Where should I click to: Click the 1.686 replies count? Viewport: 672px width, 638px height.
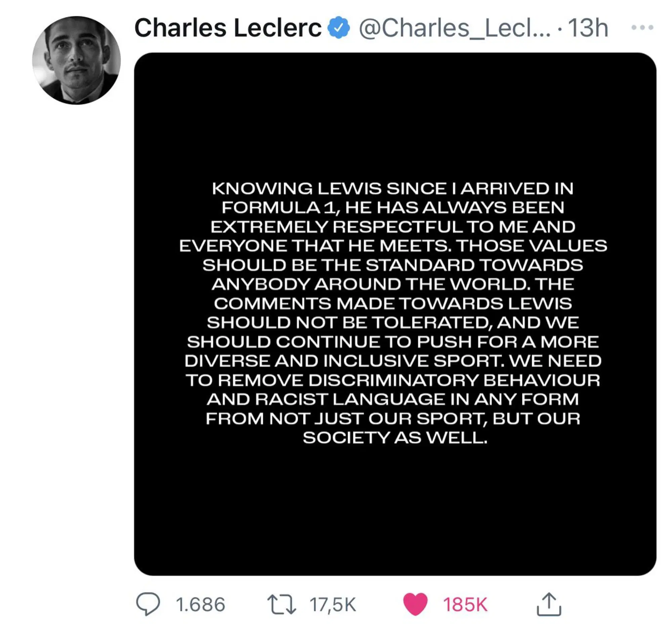201,605
